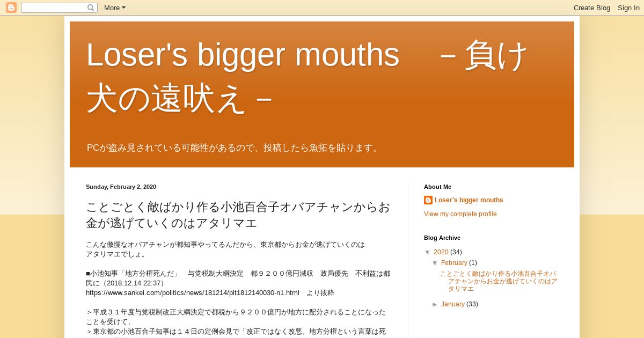
Task: Collapse the 2020 archive triangle
Action: 428,252
